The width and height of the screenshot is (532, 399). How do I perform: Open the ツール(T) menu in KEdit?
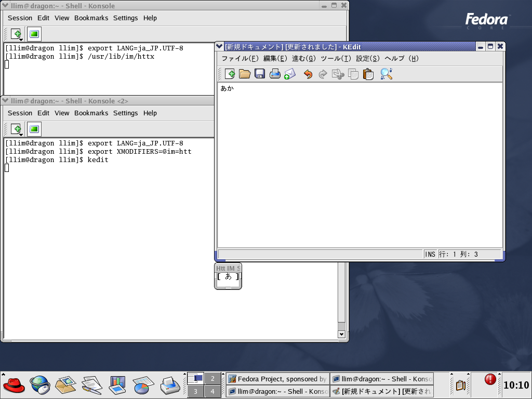coord(336,58)
